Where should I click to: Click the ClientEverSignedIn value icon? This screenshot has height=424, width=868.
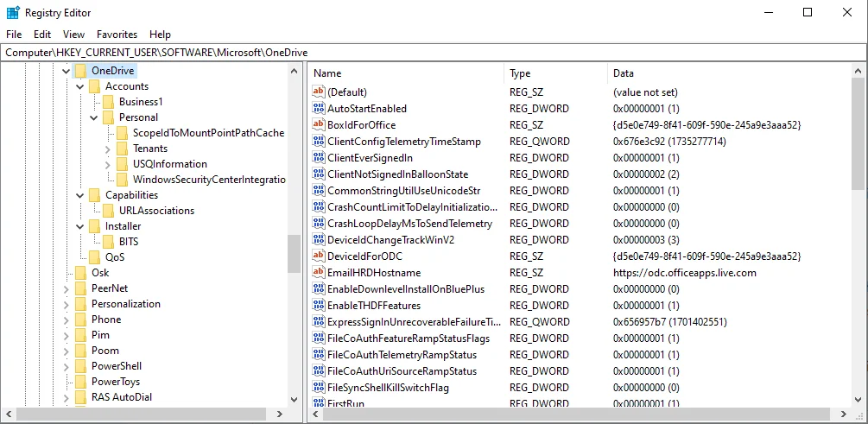(x=319, y=158)
